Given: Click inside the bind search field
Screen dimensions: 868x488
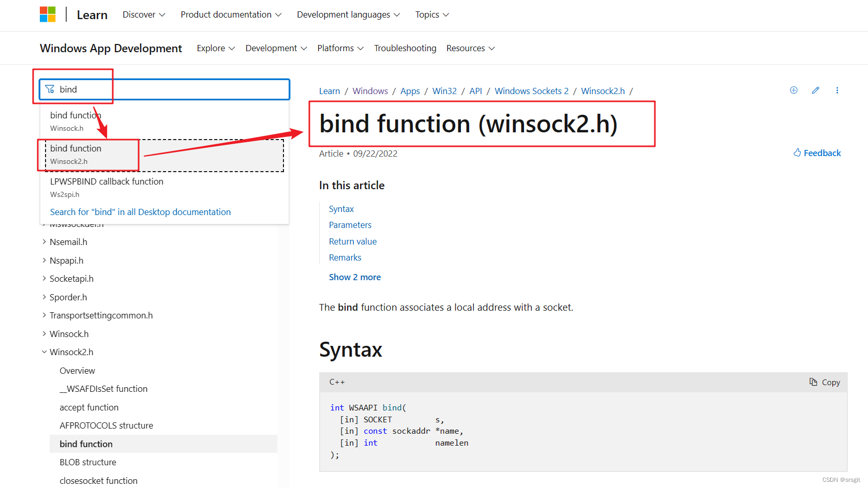Looking at the screenshot, I should [x=155, y=89].
